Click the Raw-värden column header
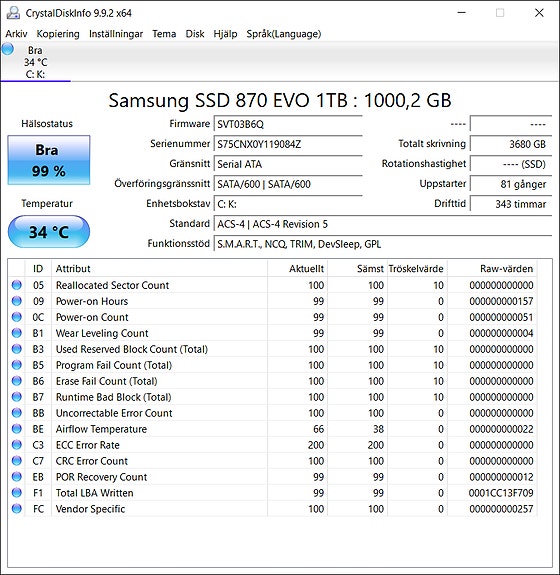560x575 pixels. pos(492,269)
